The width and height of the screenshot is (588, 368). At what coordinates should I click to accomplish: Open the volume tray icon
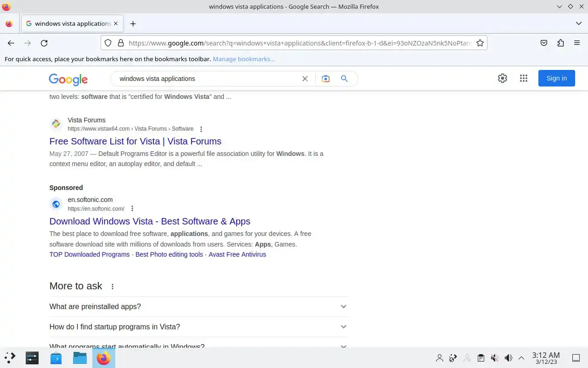508,358
